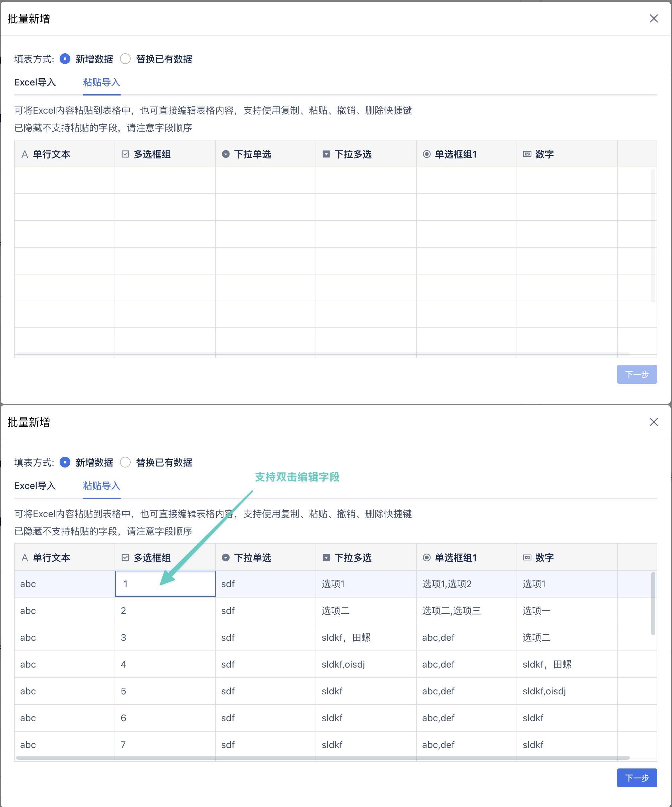This screenshot has height=807, width=672.
Task: Select 替换已有数据 radio in bottom dialog
Action: click(125, 462)
